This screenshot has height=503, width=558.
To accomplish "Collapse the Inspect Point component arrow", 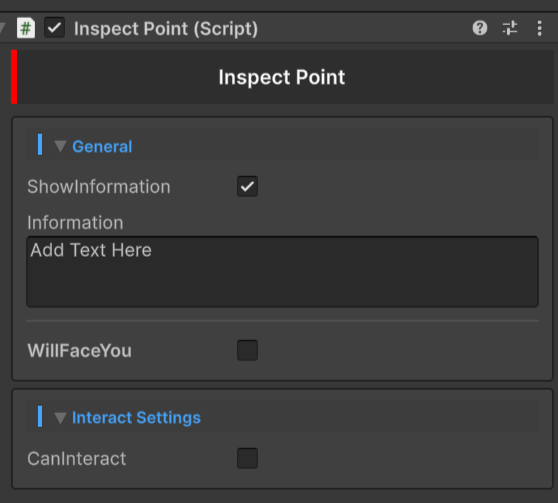I will click(2, 28).
